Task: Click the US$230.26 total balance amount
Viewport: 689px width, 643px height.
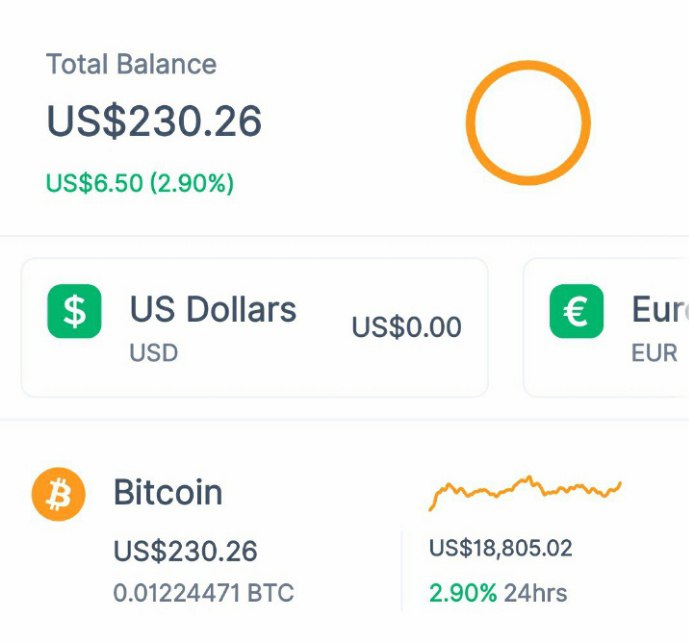Action: (154, 122)
